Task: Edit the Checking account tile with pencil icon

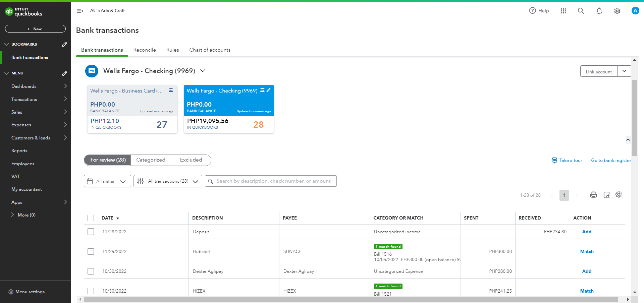Action: [x=269, y=90]
